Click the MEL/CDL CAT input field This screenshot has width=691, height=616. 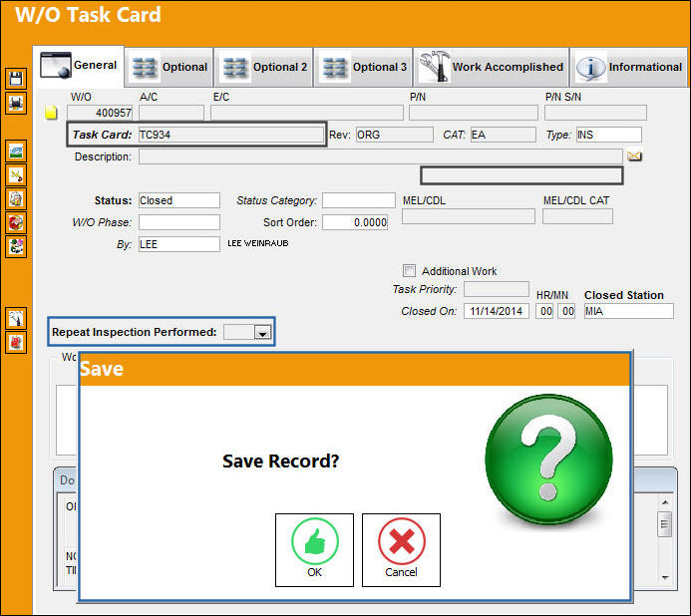pos(577,216)
